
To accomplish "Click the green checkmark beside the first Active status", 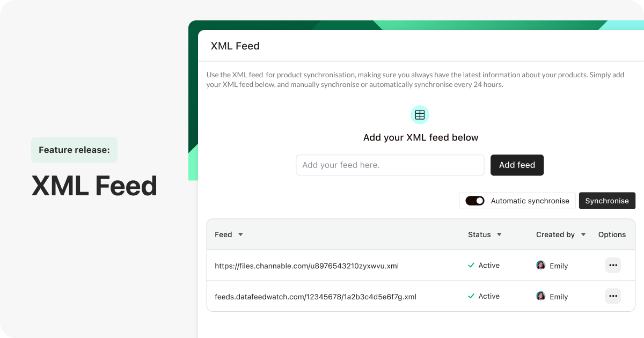I will 472,265.
